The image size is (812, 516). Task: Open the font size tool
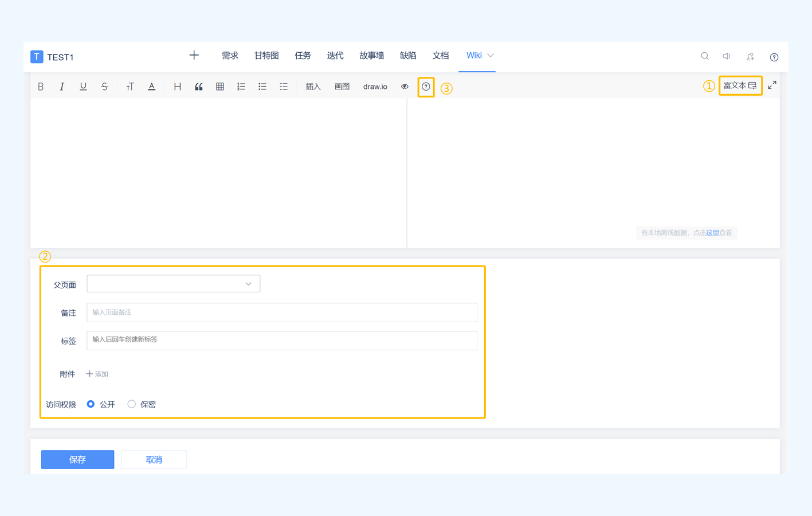coord(130,87)
